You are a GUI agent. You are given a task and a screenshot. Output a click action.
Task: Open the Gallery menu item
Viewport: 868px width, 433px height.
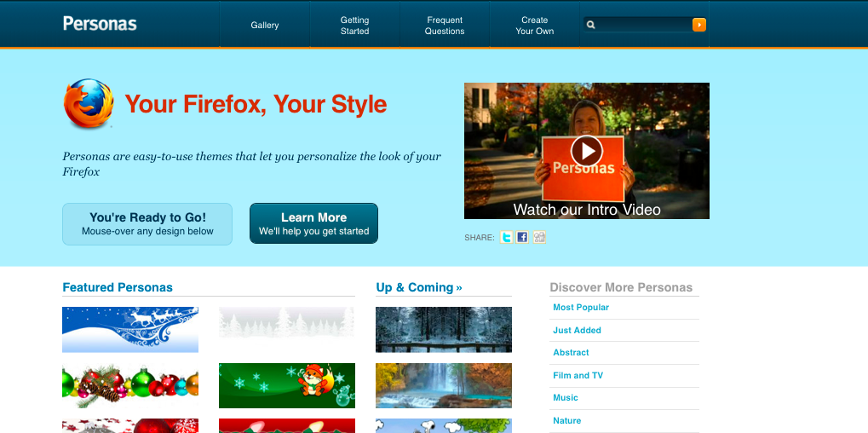click(x=265, y=25)
